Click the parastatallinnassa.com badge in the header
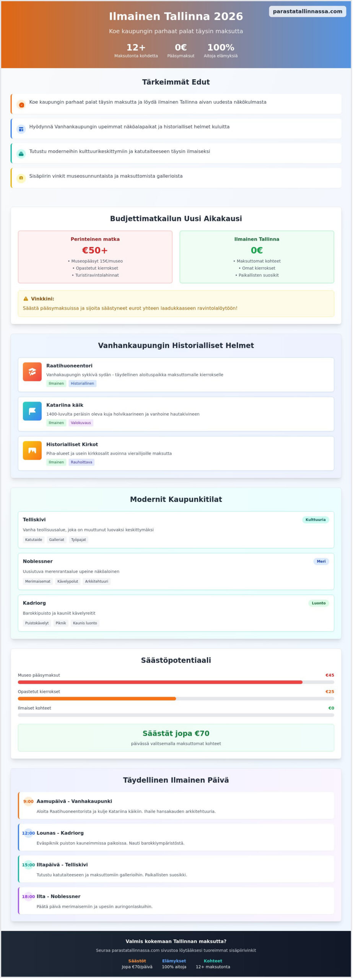Viewport: 358px width, 980px height. pos(308,11)
